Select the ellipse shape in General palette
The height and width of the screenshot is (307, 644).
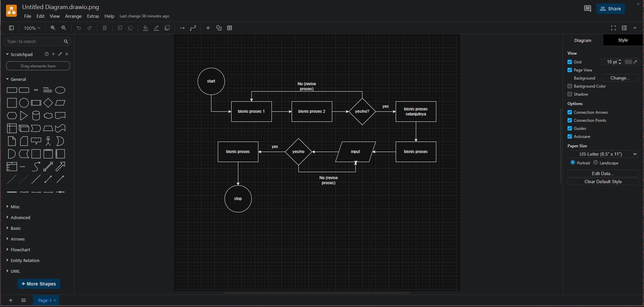click(60, 90)
